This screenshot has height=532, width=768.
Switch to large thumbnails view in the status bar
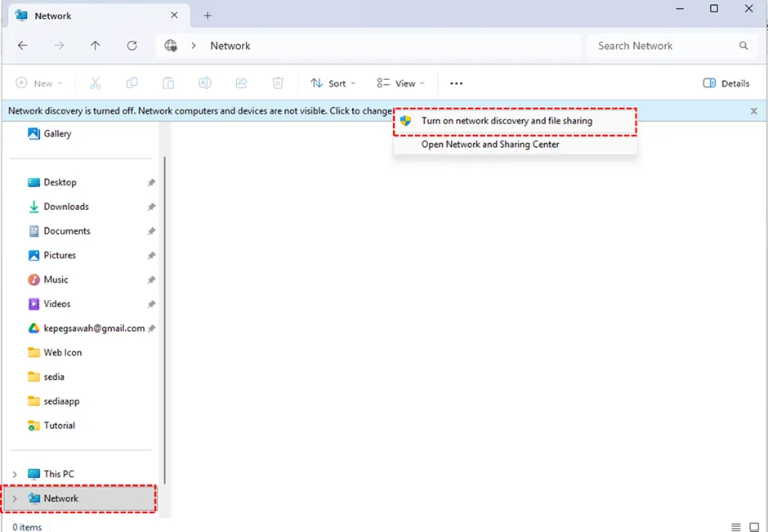753,526
